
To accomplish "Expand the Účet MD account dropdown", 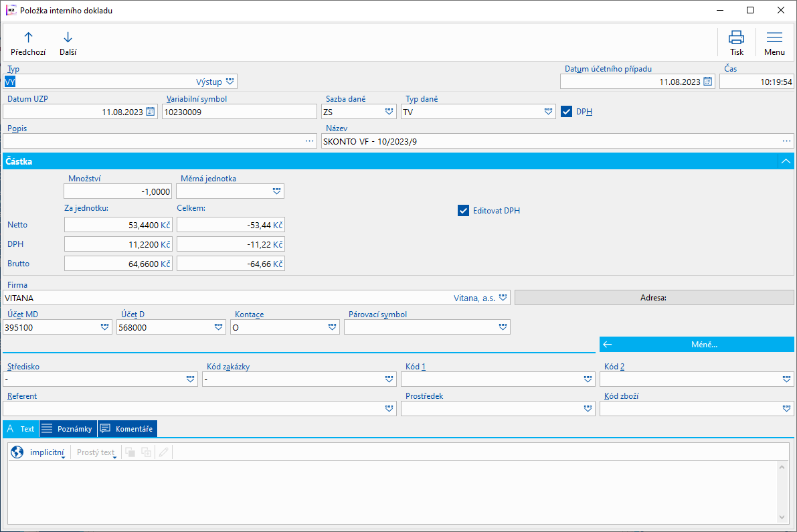I will [104, 327].
